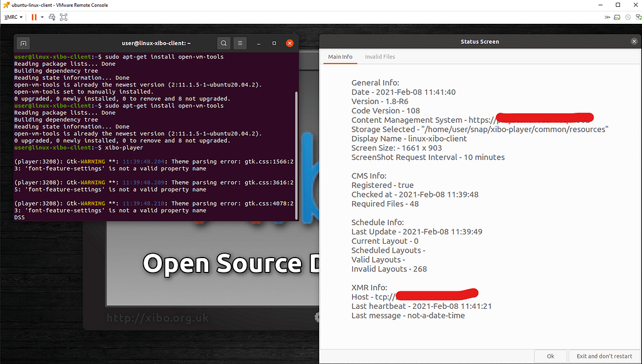Click the CD/DVD device icon in the toolbar
Viewport: 642px width, 364px height.
coord(628,17)
